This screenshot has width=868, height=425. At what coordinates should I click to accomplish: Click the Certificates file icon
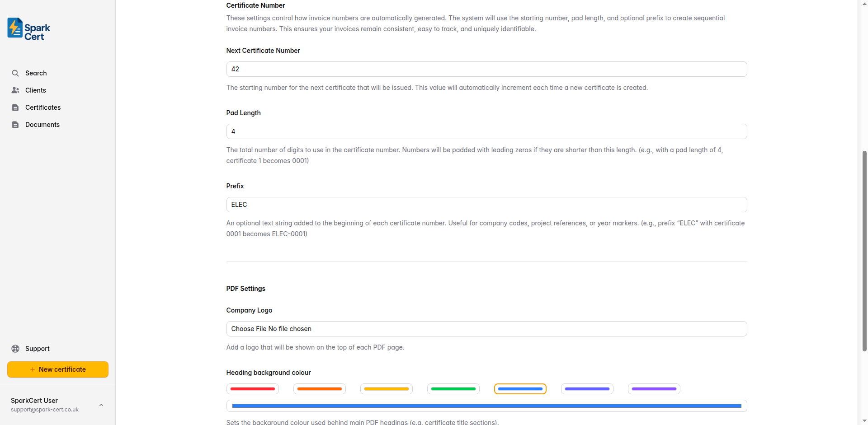coord(15,107)
